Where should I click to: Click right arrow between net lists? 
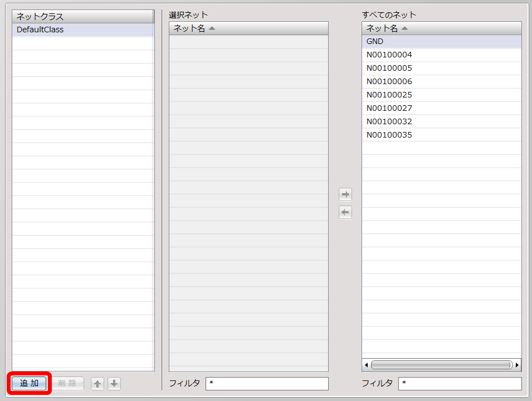coord(345,194)
